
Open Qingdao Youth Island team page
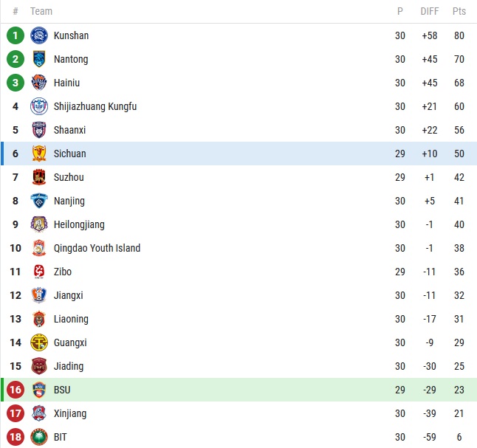pos(97,248)
